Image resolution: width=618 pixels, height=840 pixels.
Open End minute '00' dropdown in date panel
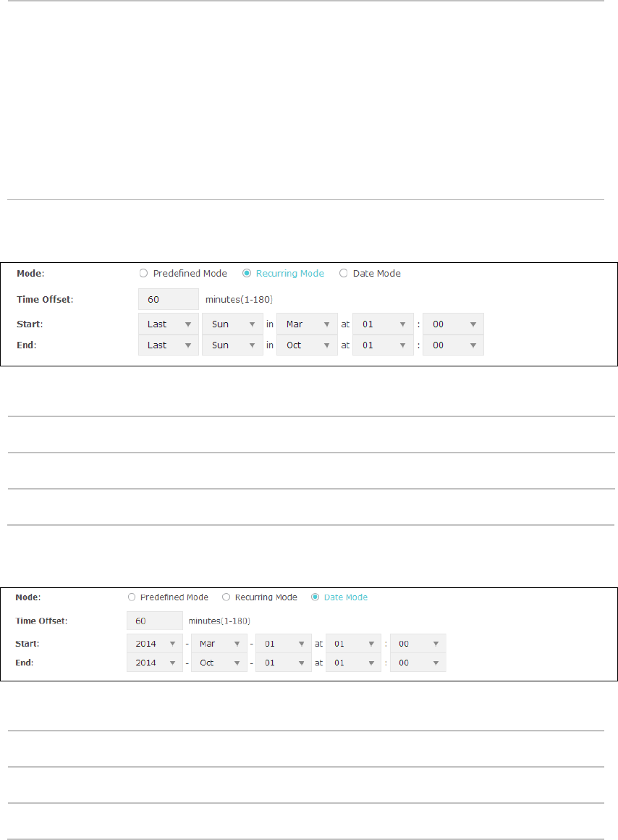coord(418,663)
